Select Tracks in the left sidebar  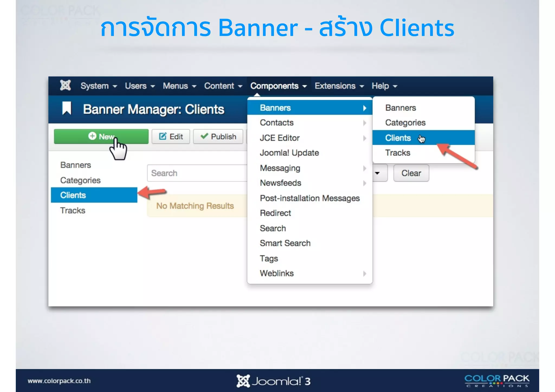(73, 210)
